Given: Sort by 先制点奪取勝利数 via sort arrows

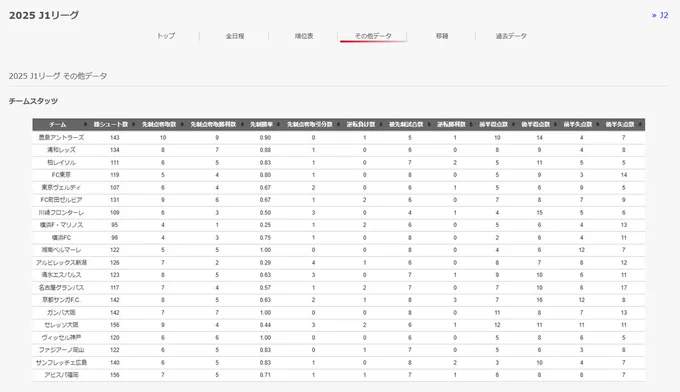Looking at the screenshot, I should [x=242, y=124].
